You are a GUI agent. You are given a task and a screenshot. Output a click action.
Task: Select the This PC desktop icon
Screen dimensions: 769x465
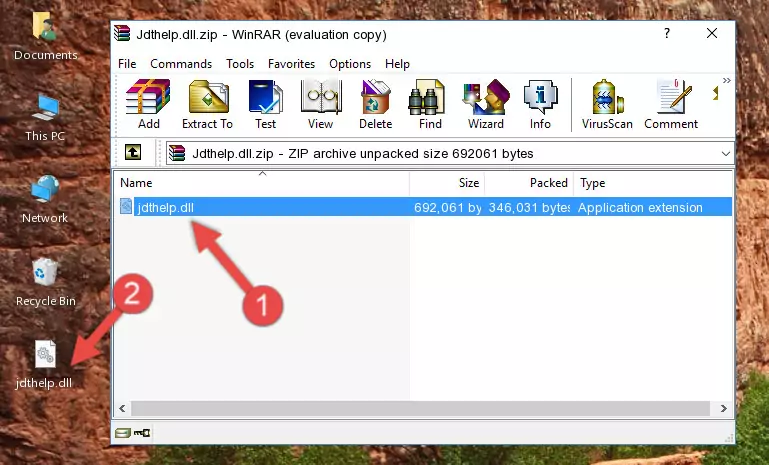[45, 119]
